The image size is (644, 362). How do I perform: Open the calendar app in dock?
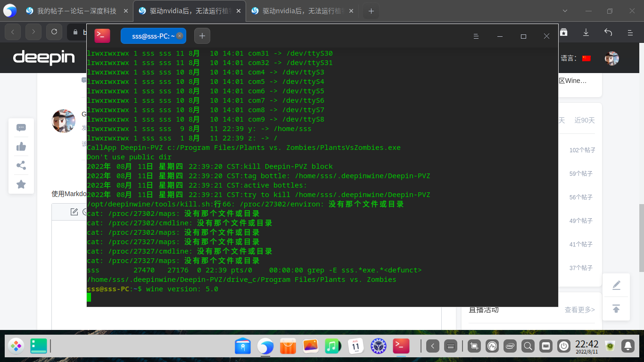coord(355,346)
